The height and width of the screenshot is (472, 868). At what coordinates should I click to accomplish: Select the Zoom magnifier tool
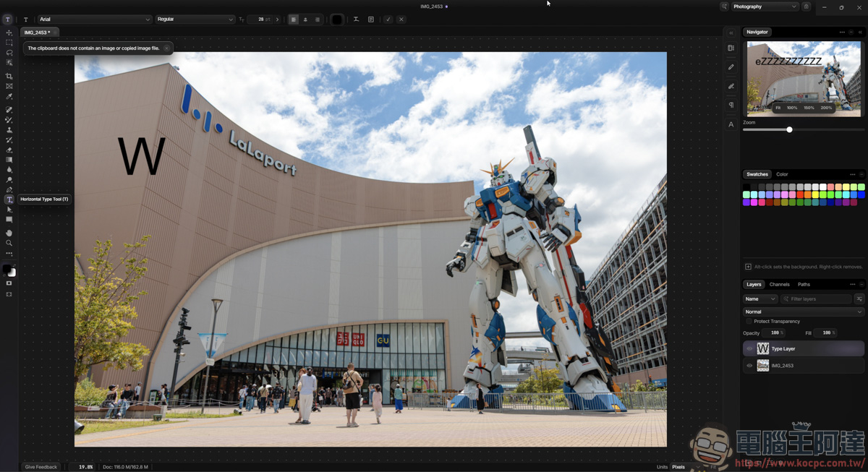pos(9,243)
